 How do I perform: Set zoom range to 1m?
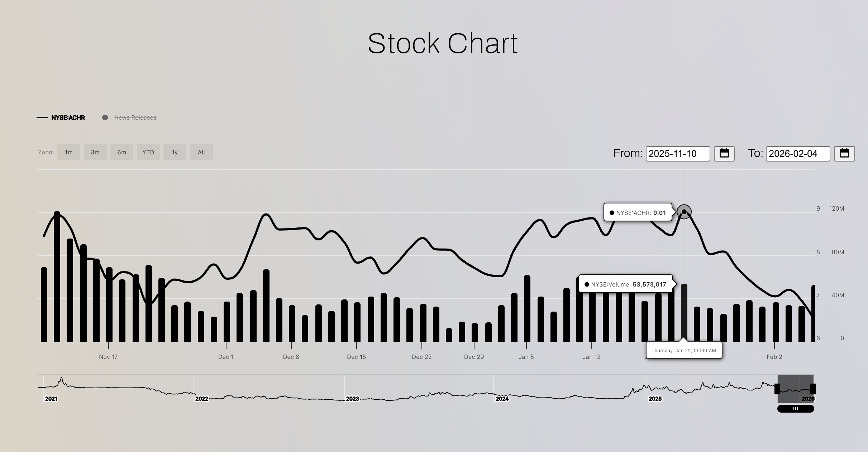point(68,152)
